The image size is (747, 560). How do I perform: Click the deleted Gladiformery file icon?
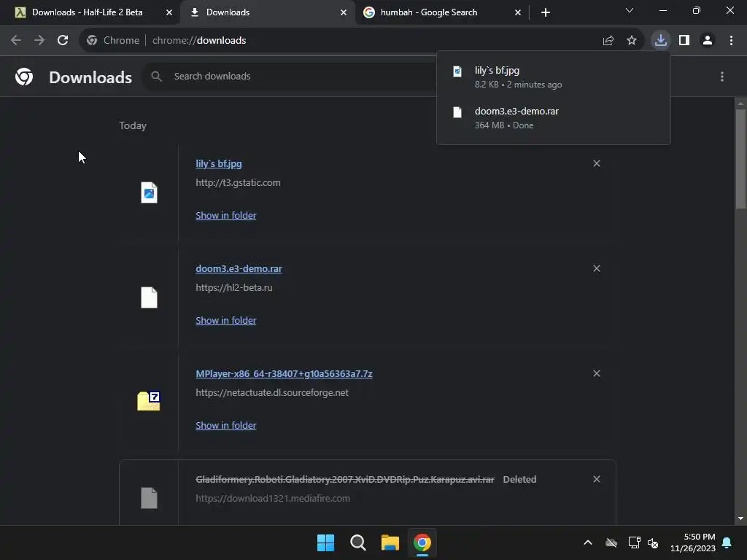click(149, 498)
